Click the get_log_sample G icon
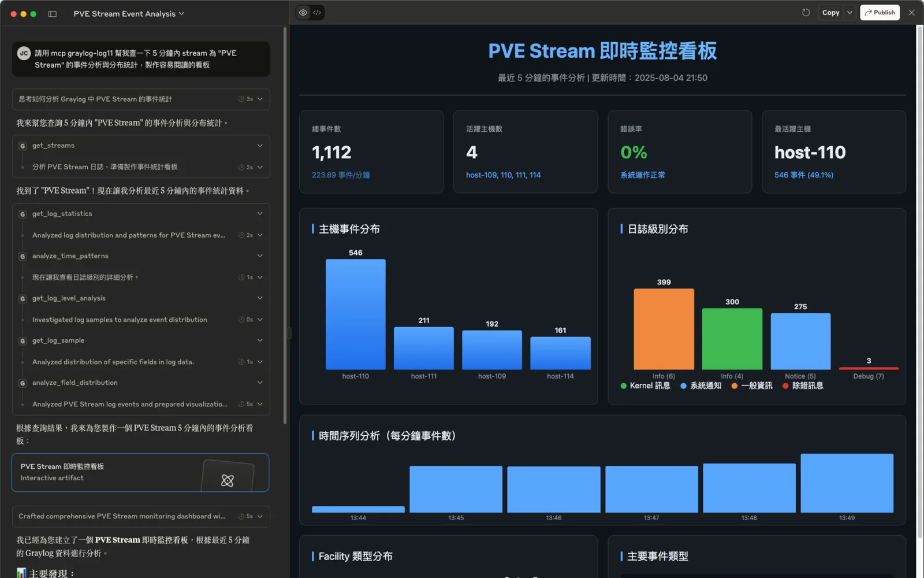Screen dimensions: 924x578 (x=23, y=341)
